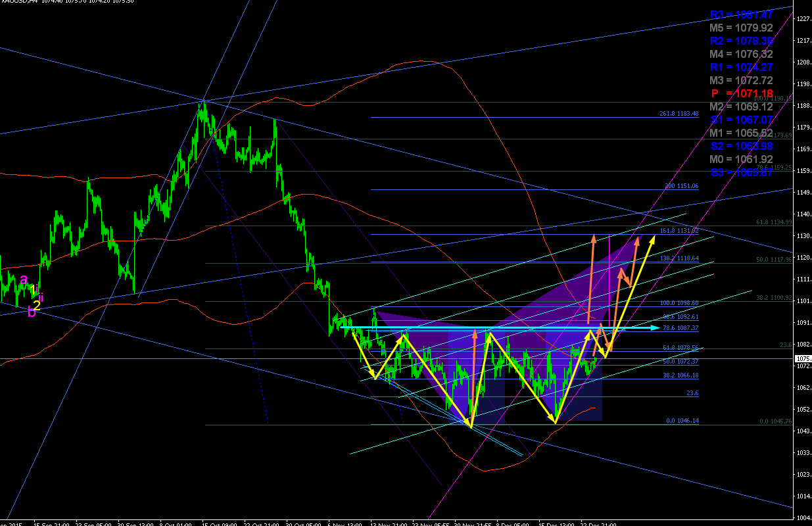Image resolution: width=812 pixels, height=526 pixels.
Task: Select the 0.0 1046.14 Fibonacci label
Action: click(682, 420)
